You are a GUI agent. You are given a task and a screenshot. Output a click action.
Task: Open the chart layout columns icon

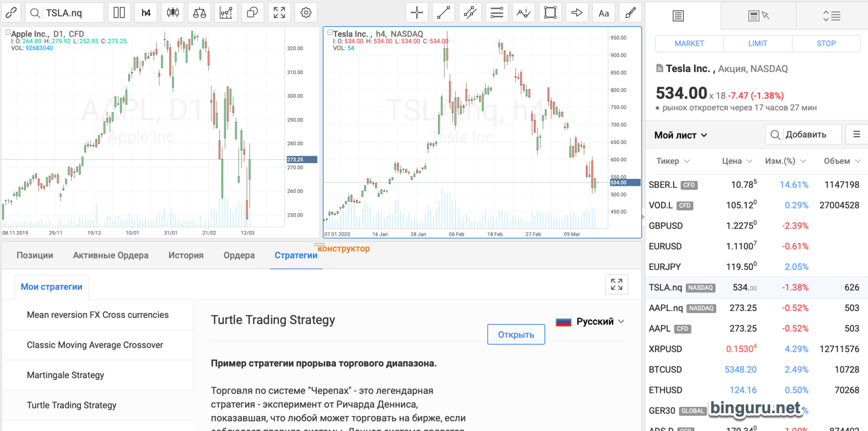click(119, 12)
